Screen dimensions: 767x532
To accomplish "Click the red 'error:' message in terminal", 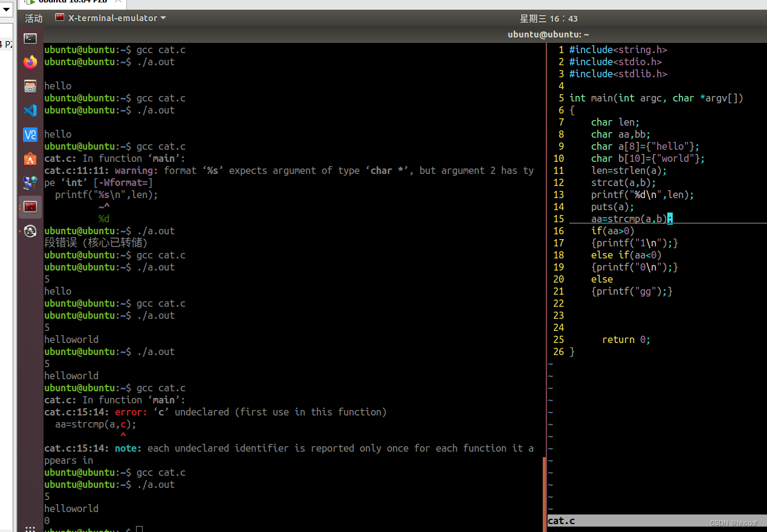I will [x=131, y=412].
